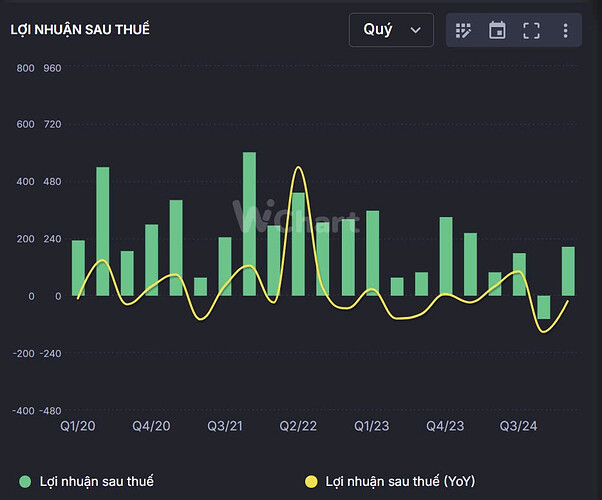This screenshot has width=602, height=500.
Task: Expand the chart to fullscreen view
Action: pyautogui.click(x=531, y=30)
